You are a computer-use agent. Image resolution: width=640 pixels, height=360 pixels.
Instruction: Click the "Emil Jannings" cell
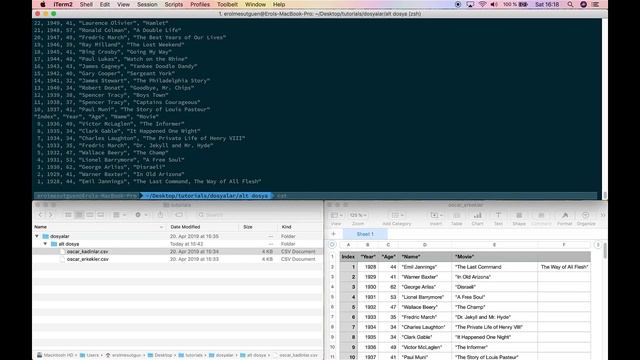[x=425, y=267]
